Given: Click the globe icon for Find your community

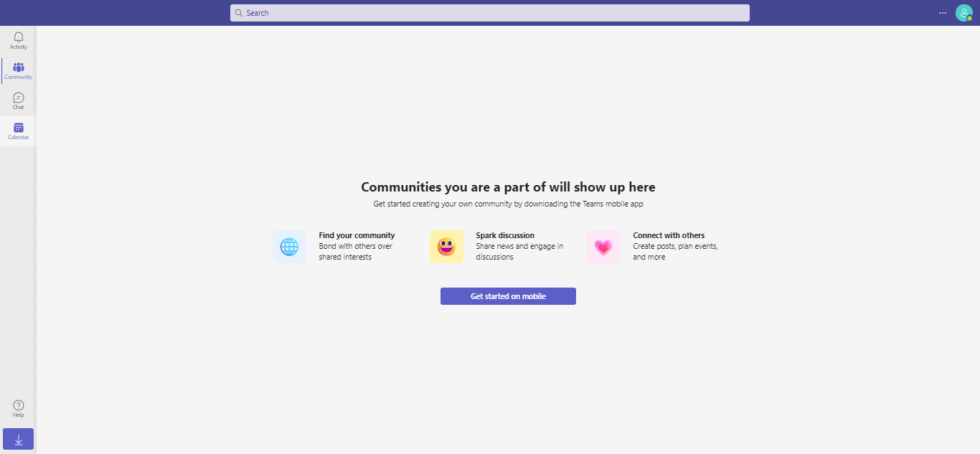Looking at the screenshot, I should (289, 247).
